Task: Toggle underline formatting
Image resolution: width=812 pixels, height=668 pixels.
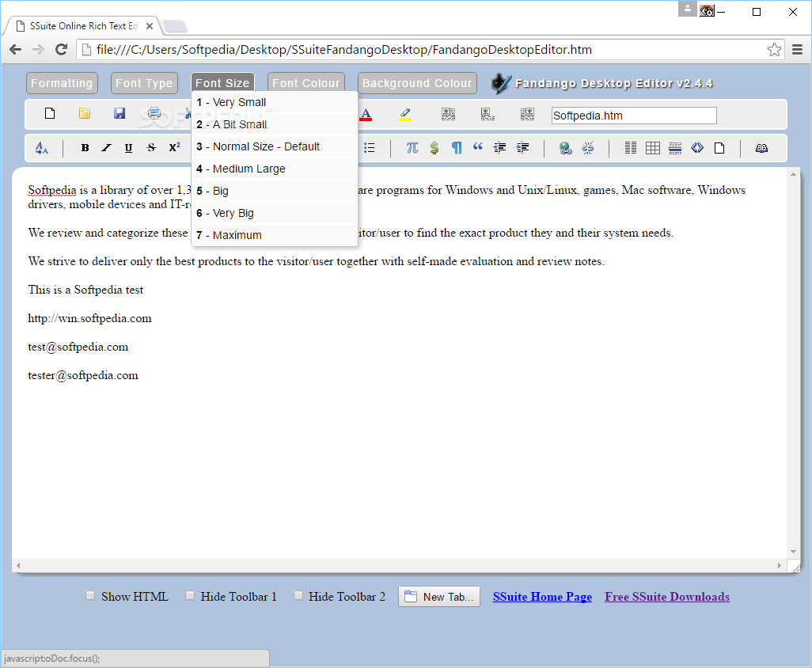Action: click(128, 148)
